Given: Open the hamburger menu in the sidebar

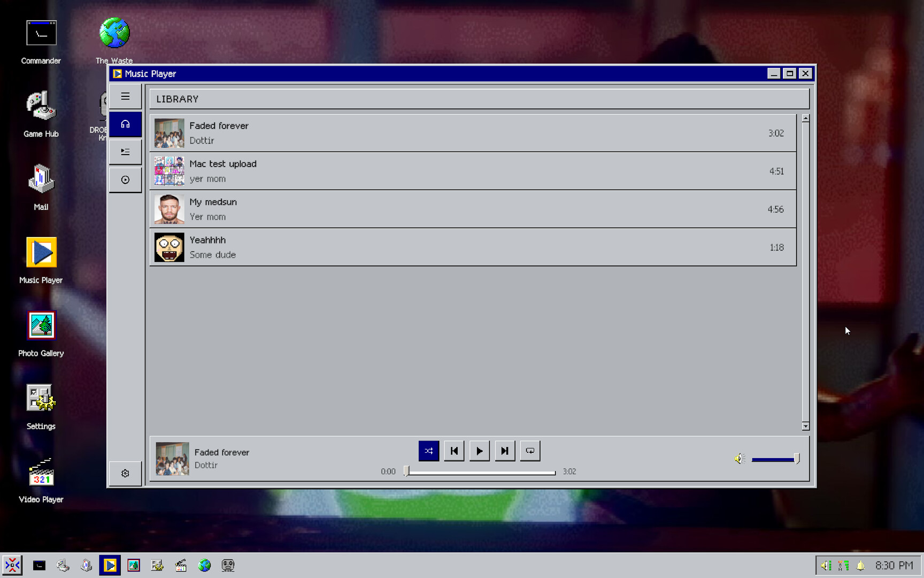Looking at the screenshot, I should [x=125, y=96].
